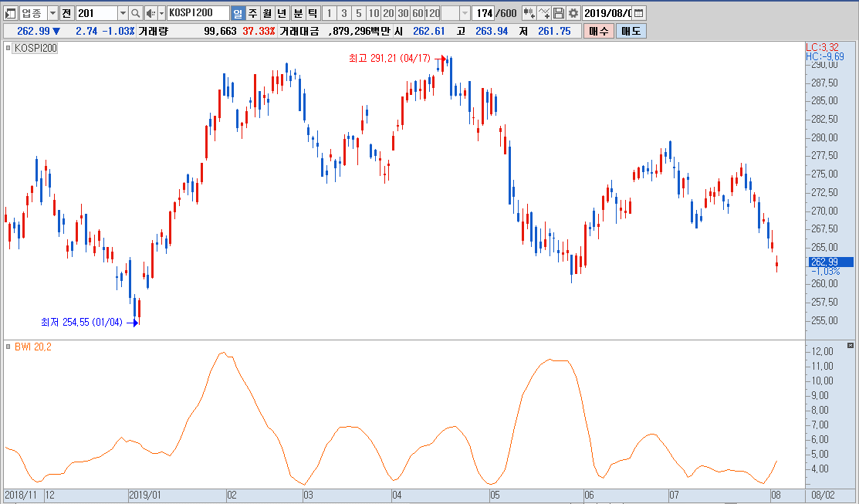Click the add line indicator icon
Screen dimensions: 859x504
click(544, 13)
